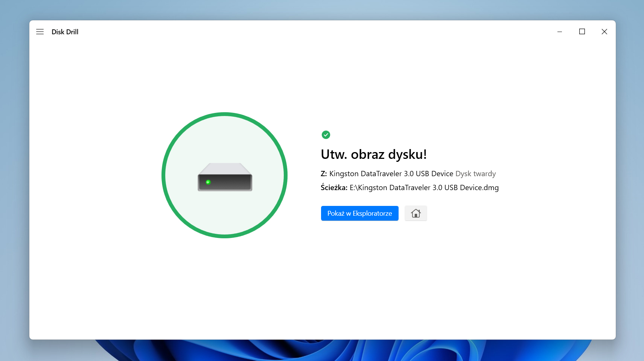Click the Disk Drill window title
This screenshot has height=361, width=644.
(x=65, y=32)
